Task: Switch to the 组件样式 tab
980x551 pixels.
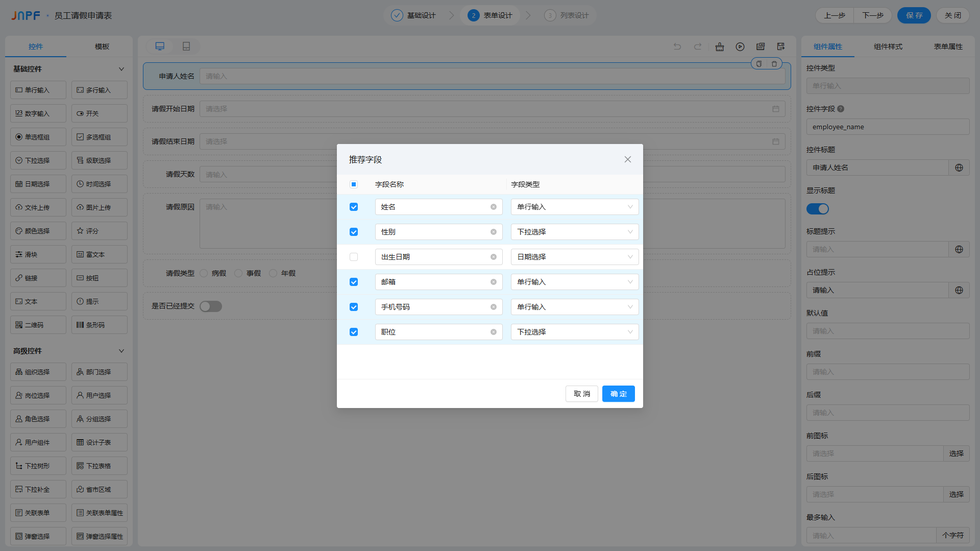Action: pyautogui.click(x=888, y=46)
